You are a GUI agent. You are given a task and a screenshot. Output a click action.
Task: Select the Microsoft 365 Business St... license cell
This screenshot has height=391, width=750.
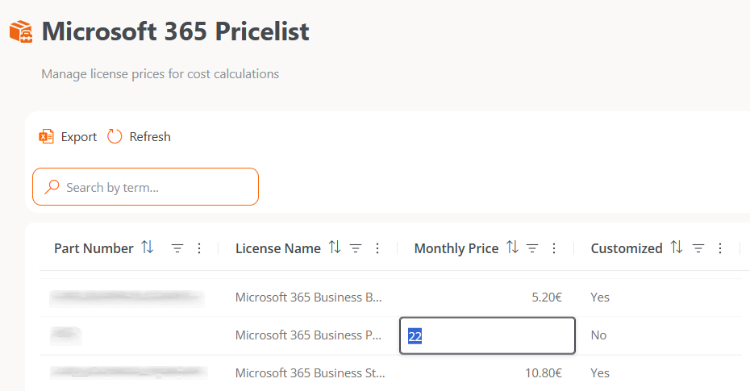pos(310,373)
